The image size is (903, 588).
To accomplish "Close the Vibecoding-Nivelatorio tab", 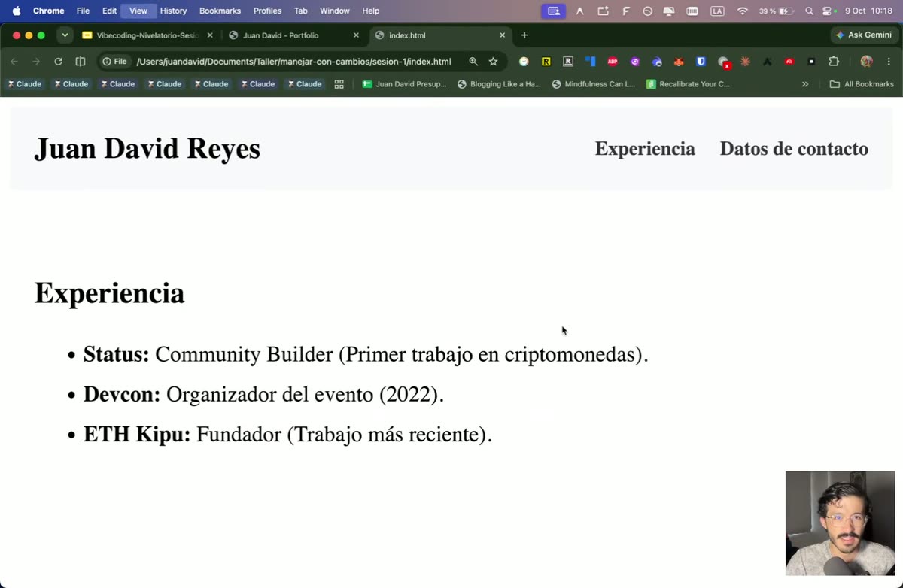I will coord(210,35).
